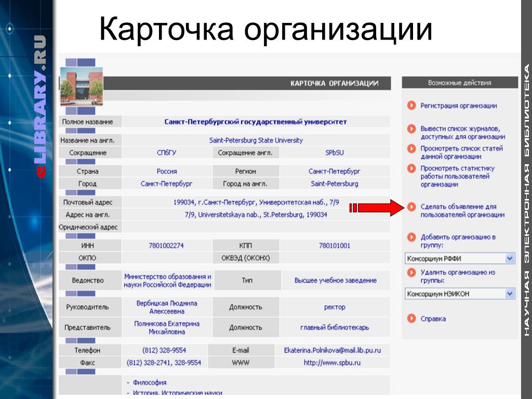Click the Удалить организацию из группы link
532x399 pixels.
(x=458, y=276)
